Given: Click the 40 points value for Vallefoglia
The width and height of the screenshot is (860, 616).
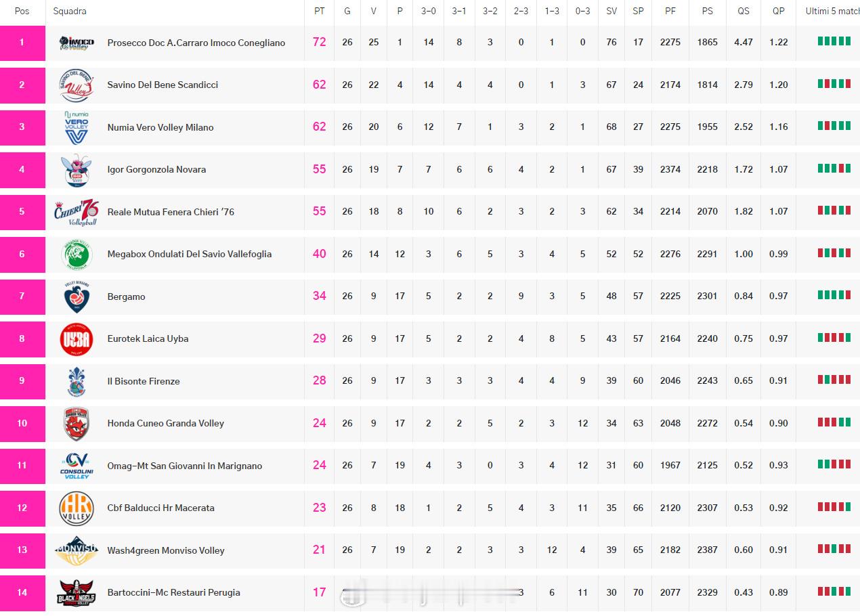Looking at the screenshot, I should tap(320, 254).
